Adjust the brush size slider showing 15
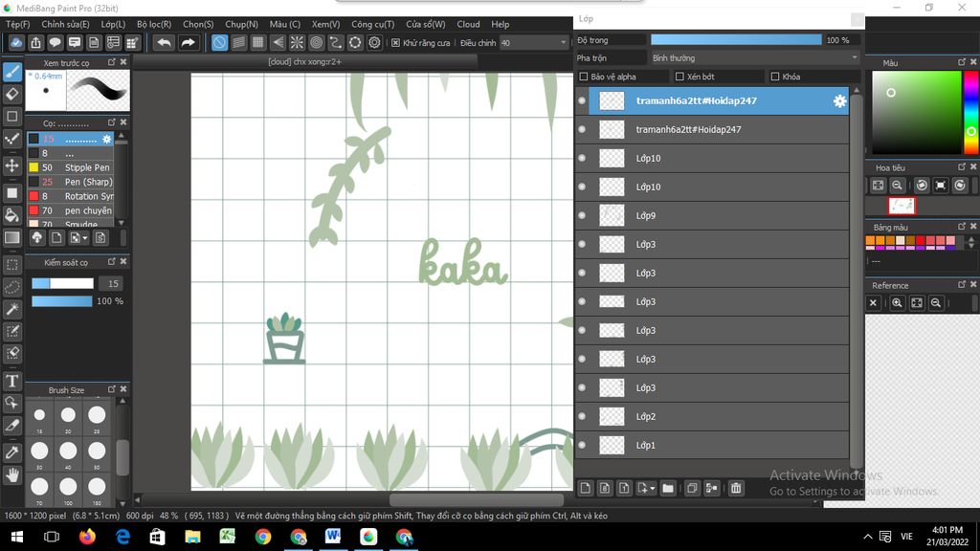 (62, 283)
